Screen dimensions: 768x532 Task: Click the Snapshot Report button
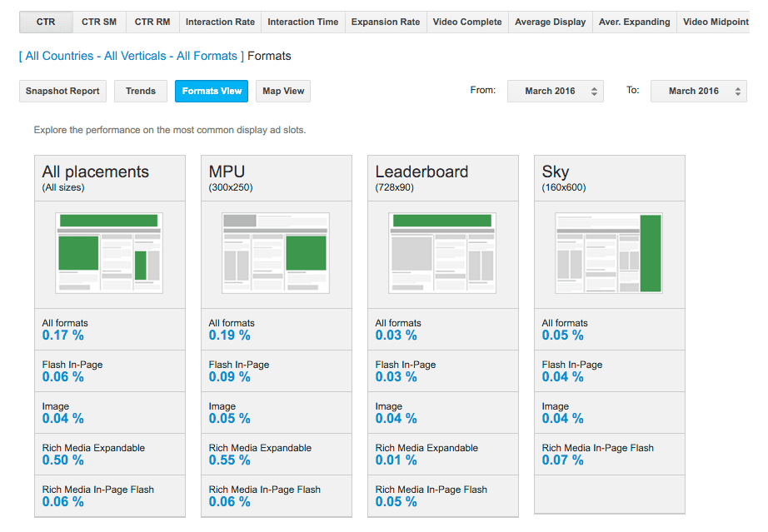62,92
